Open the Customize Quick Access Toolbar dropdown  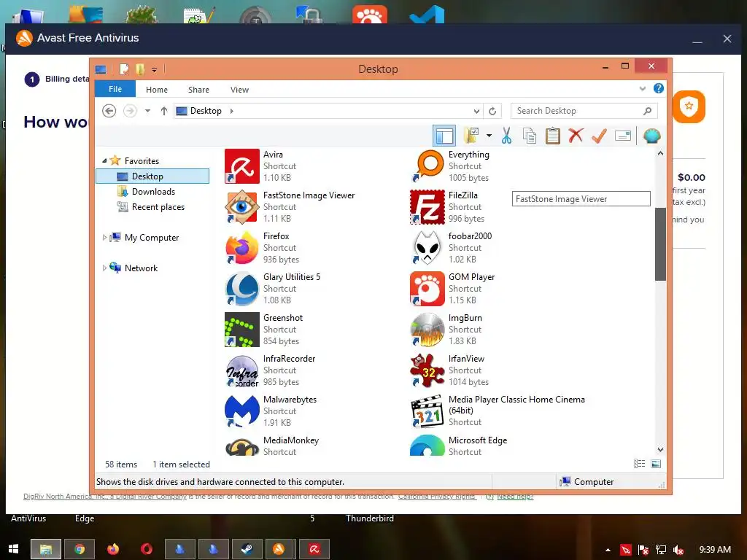tap(155, 70)
